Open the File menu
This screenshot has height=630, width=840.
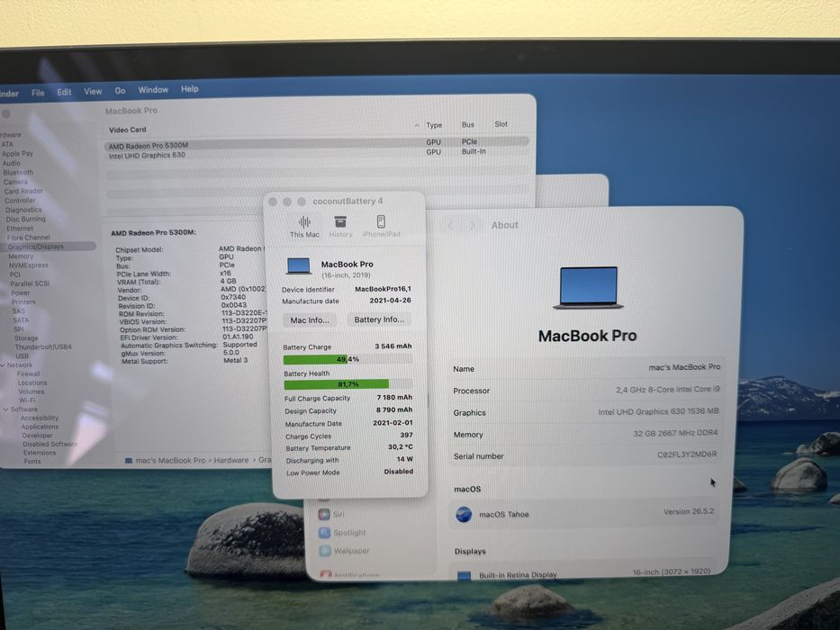pos(38,93)
